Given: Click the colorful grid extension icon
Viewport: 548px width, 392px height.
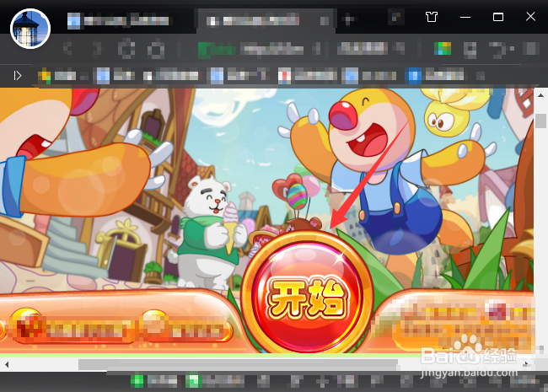Looking at the screenshot, I should [443, 49].
